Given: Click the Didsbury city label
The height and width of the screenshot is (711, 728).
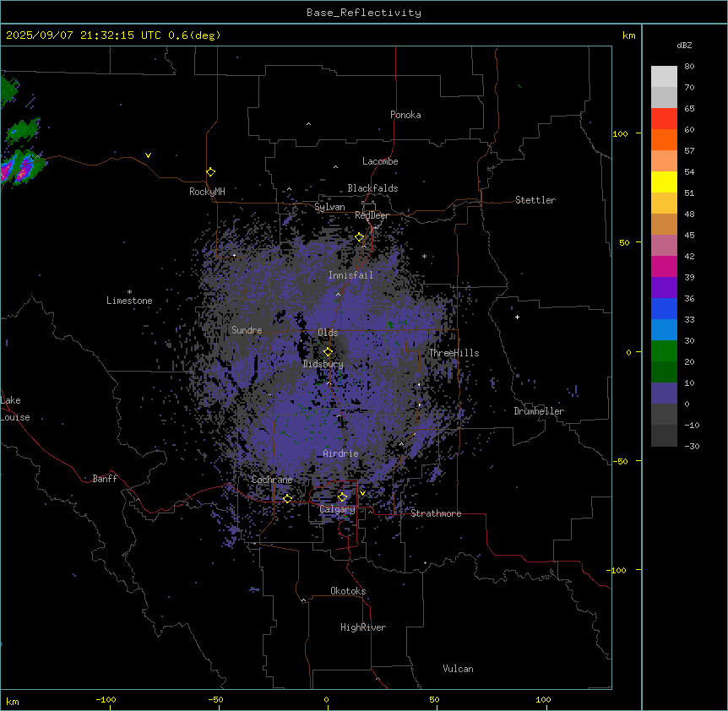Looking at the screenshot, I should pos(323,364).
